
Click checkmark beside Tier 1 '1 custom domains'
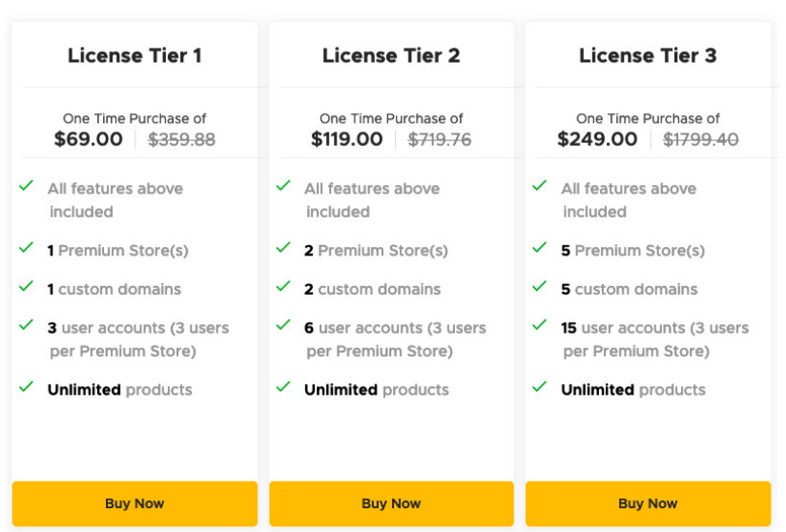pos(27,286)
